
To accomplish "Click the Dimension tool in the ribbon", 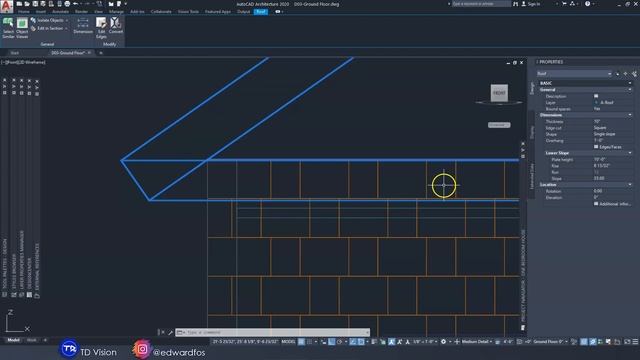I will coord(83,25).
